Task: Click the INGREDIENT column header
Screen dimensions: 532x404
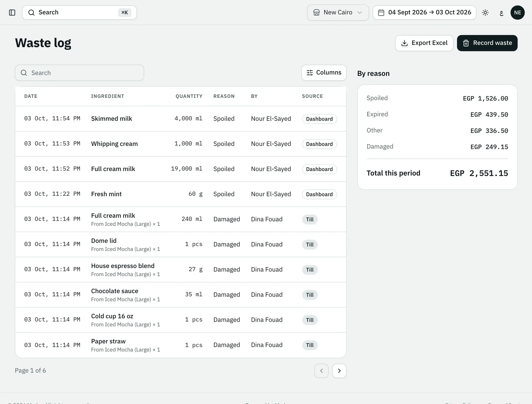Action: tap(107, 96)
